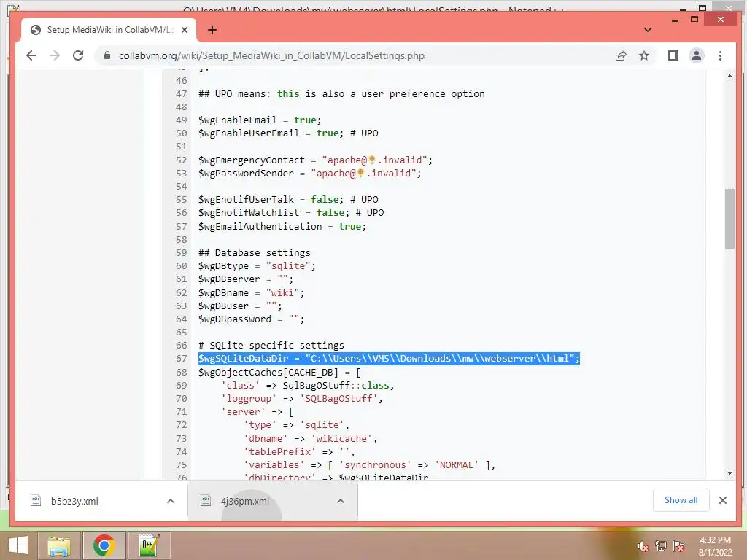Screen dimensions: 747x560
Task: Click the $wgEnableUserEmail = true line
Action: coord(288,133)
